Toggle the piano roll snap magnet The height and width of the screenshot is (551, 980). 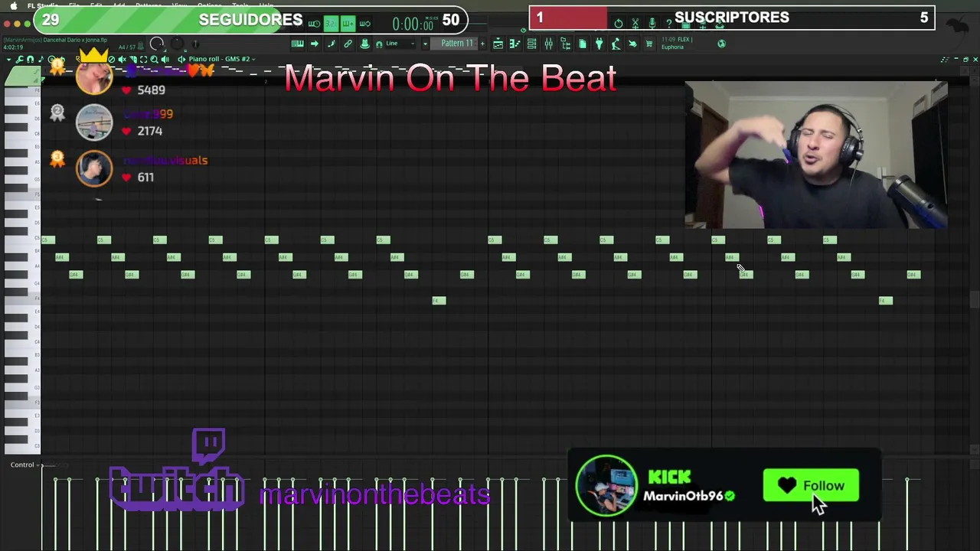click(30, 59)
